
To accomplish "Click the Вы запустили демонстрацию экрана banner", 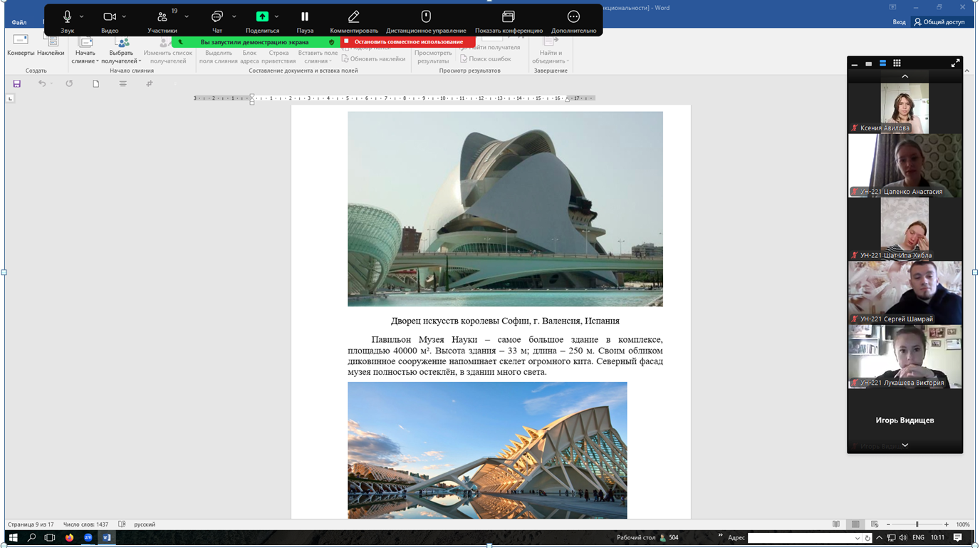I will [x=254, y=42].
